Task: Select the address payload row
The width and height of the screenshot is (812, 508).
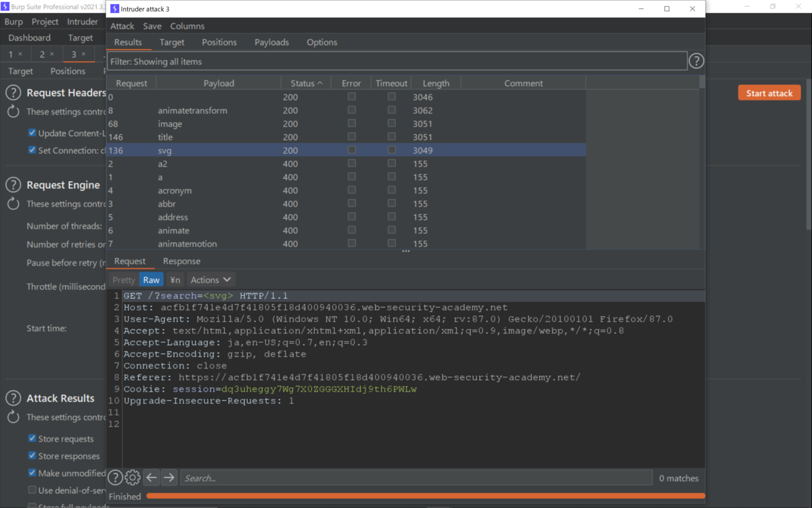Action: click(346, 217)
